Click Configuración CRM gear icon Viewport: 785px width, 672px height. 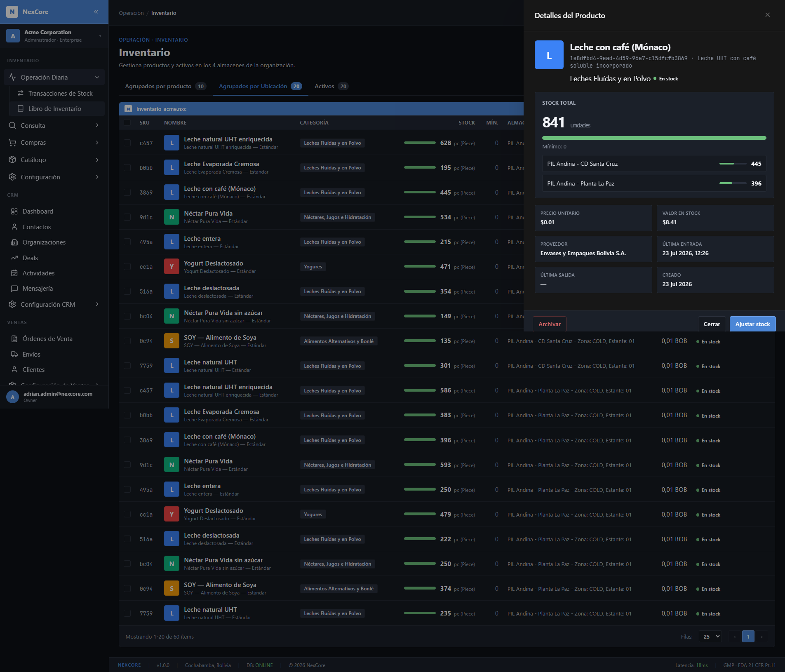[x=12, y=304]
